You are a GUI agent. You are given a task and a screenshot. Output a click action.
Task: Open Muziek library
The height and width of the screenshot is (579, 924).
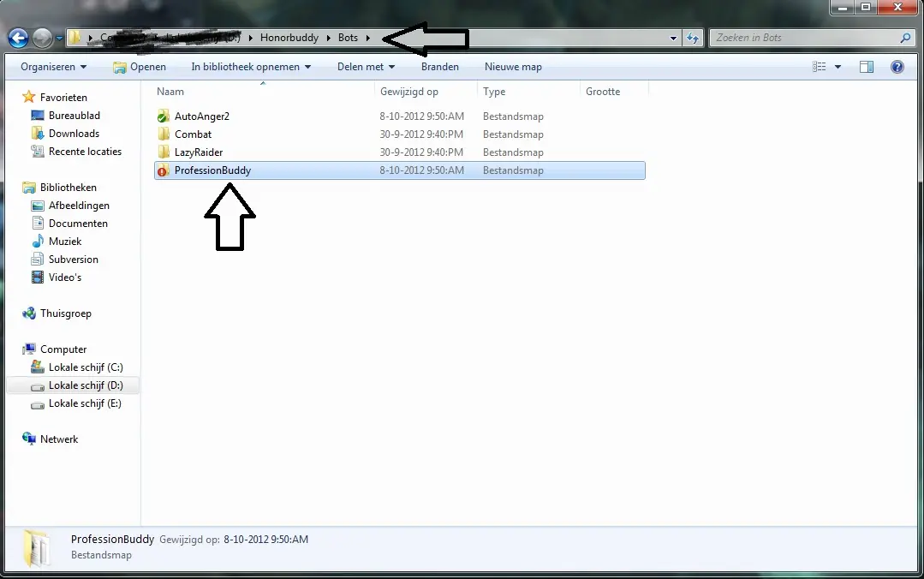tap(65, 242)
